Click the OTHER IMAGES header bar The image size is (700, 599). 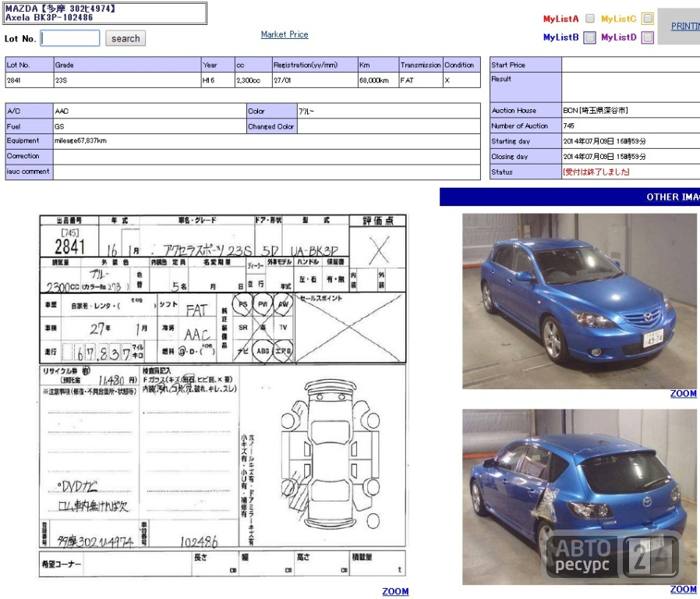[570, 197]
